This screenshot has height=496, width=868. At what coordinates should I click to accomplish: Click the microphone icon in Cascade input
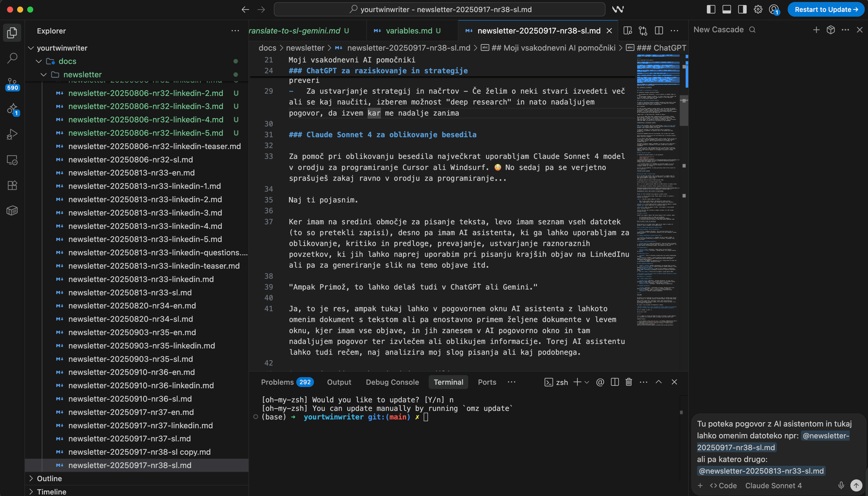click(841, 486)
